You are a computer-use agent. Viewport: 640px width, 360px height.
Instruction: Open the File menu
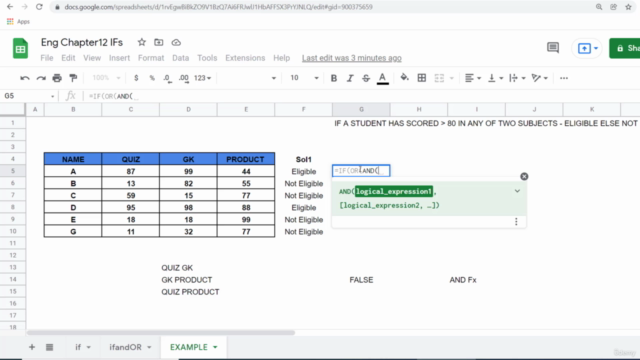[47, 58]
